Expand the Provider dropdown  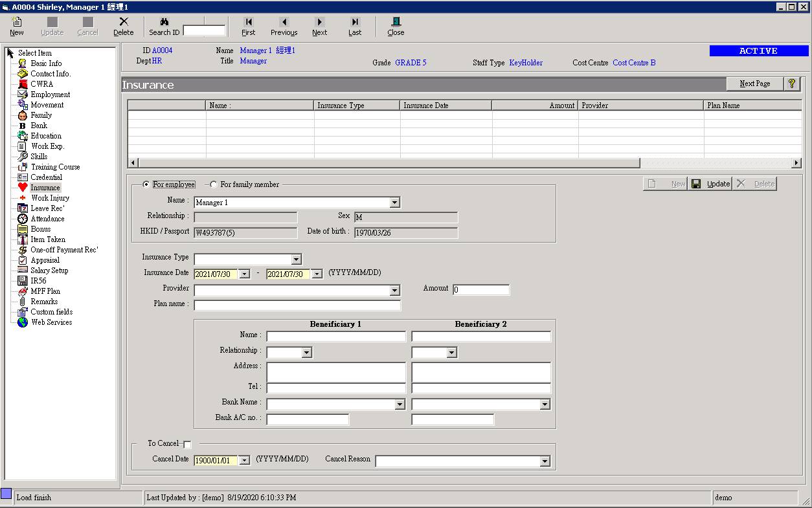(x=395, y=289)
